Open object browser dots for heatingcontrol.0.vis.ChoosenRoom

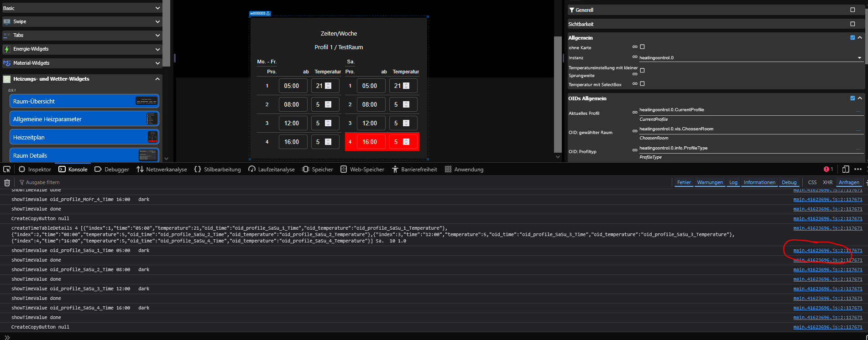coord(858,130)
